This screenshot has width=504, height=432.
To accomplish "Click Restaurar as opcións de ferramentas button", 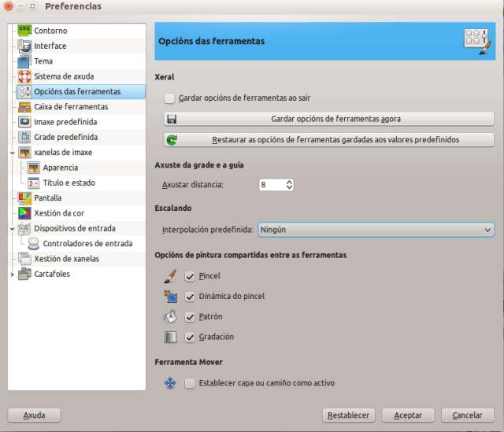I will pos(329,140).
